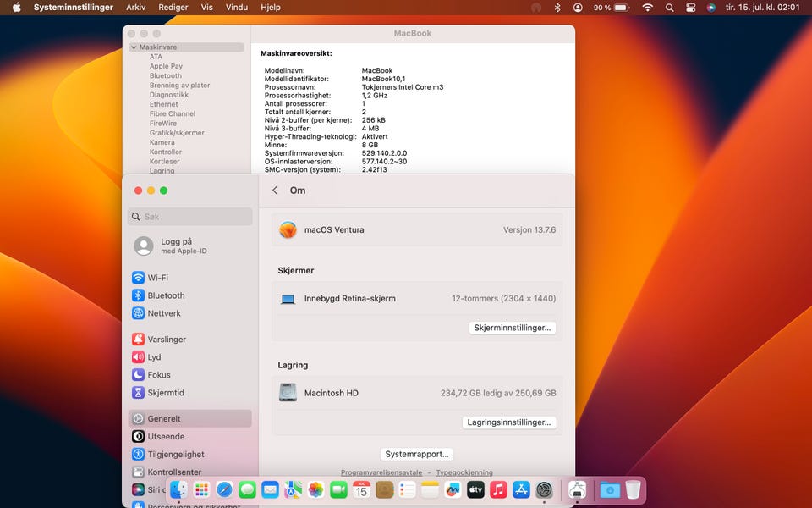The width and height of the screenshot is (812, 508).
Task: Open Varslinger notification settings
Action: (x=167, y=340)
